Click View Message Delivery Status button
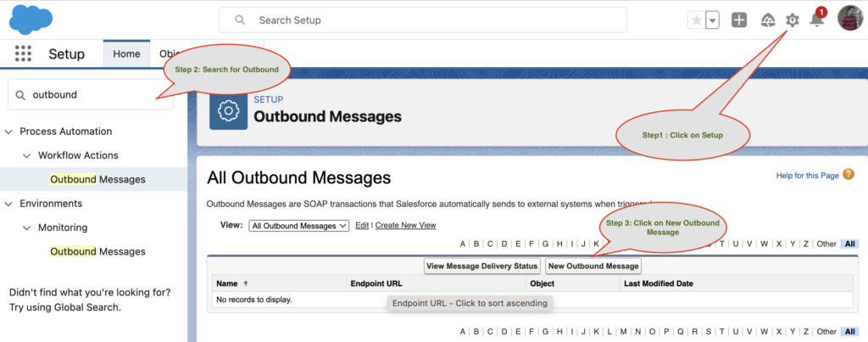The image size is (868, 342). point(481,266)
